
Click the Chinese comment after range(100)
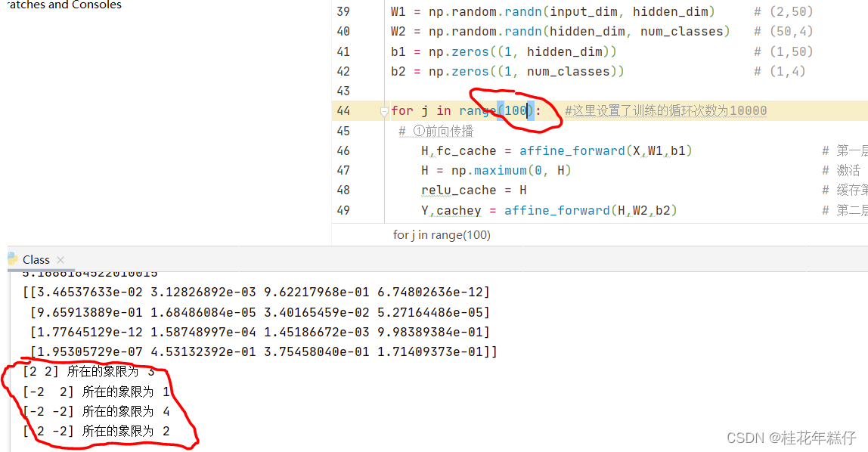click(x=665, y=110)
